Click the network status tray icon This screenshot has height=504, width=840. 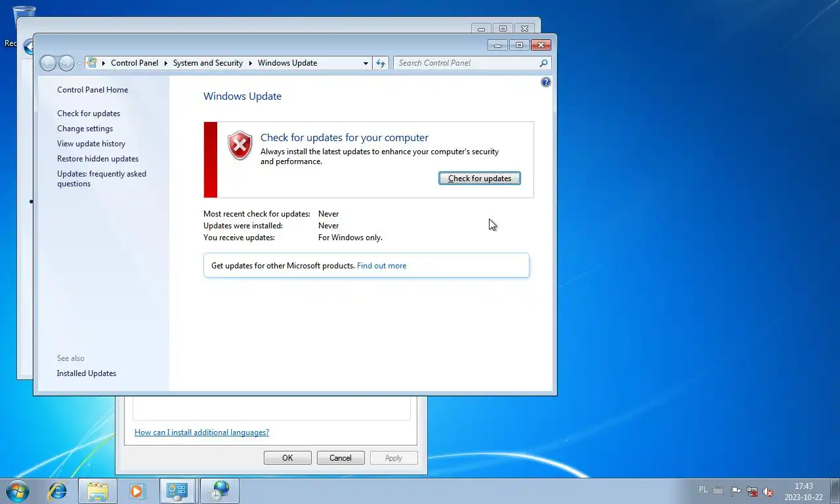pyautogui.click(x=752, y=491)
